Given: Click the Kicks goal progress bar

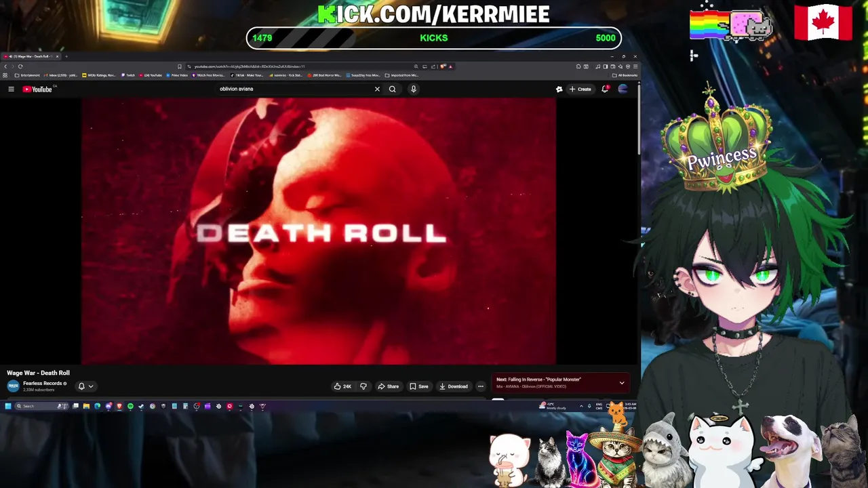Looking at the screenshot, I should [434, 38].
